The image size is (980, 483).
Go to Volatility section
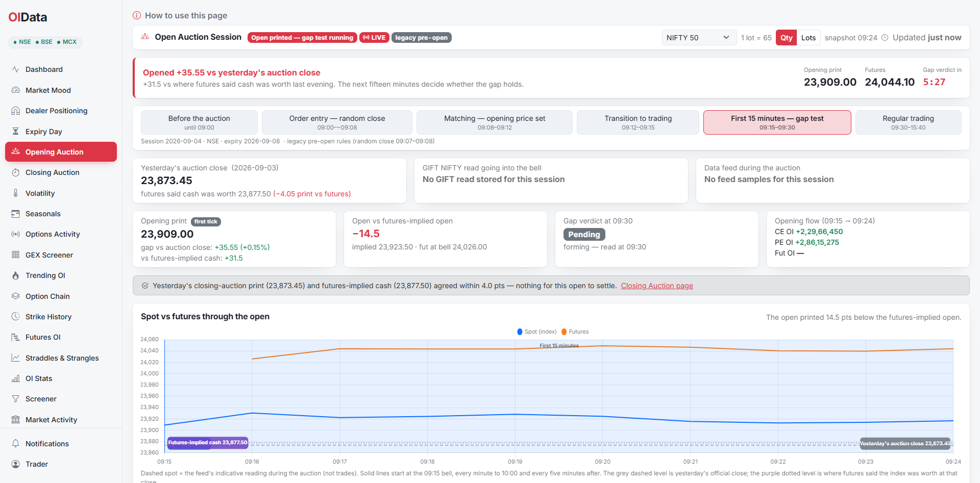61,193
